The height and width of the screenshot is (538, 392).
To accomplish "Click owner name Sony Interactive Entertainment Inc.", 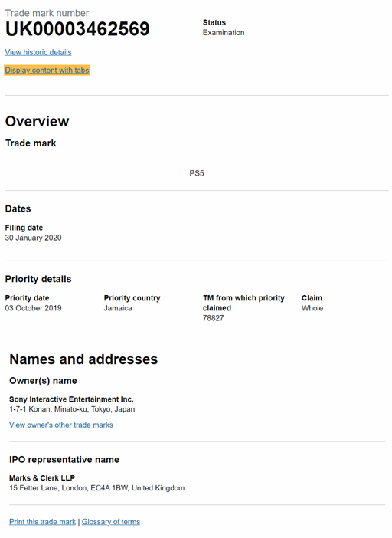I will pos(71,399).
